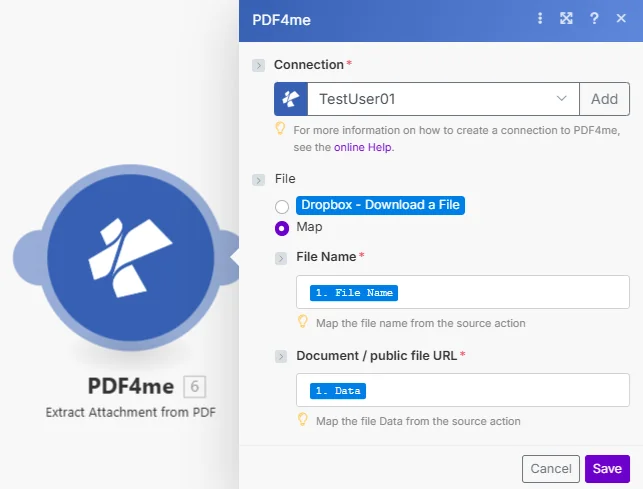This screenshot has width=643, height=489.
Task: Click the PDF4me logo beside TestUser01
Action: (x=291, y=99)
